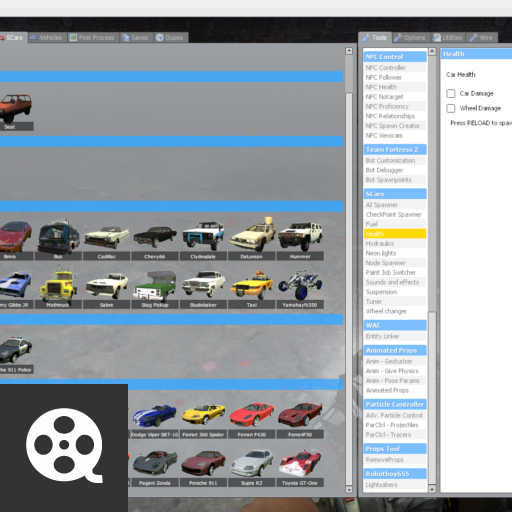Select the Hydraulics tool entry
Image resolution: width=512 pixels, height=512 pixels.
(x=395, y=244)
